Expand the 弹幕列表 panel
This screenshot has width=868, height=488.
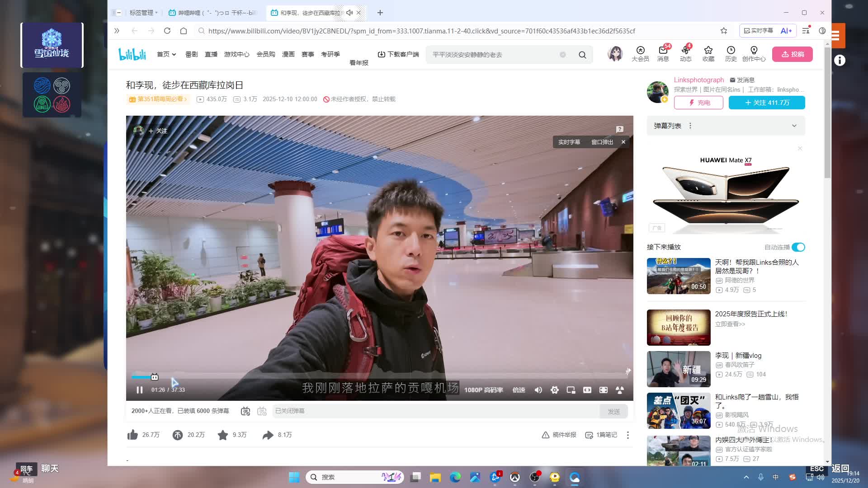tap(794, 126)
